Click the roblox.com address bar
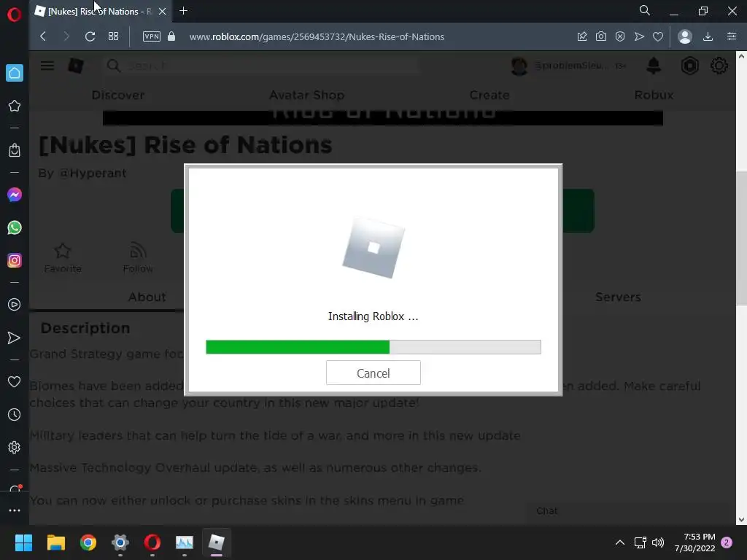This screenshot has height=560, width=747. (x=317, y=36)
